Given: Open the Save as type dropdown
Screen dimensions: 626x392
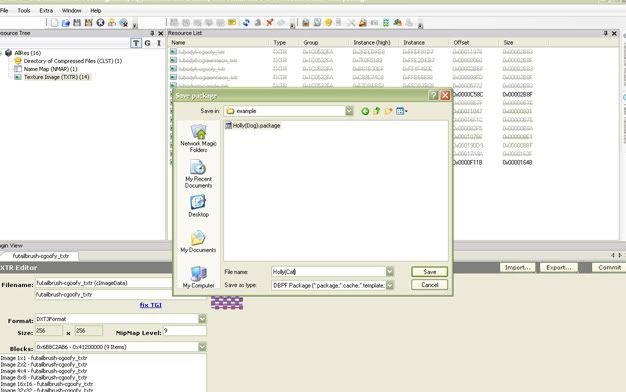Looking at the screenshot, I should 390,285.
